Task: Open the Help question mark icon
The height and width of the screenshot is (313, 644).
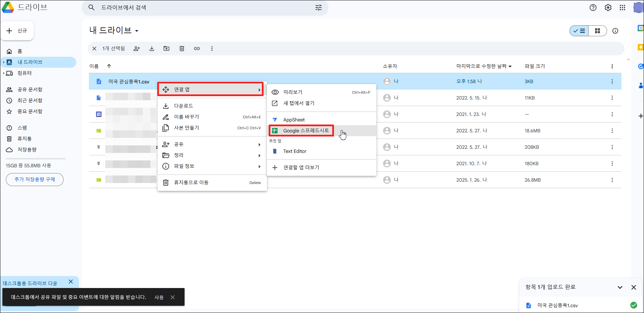Action: point(593,8)
